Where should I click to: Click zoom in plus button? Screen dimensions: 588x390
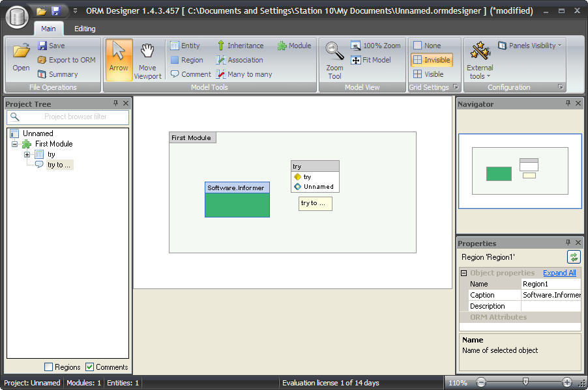coord(567,382)
